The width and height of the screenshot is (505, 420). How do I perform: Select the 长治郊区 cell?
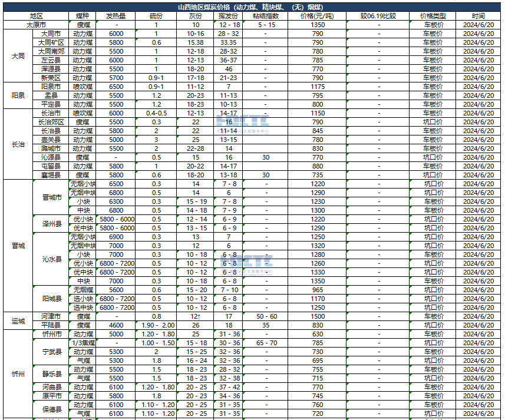click(51, 123)
